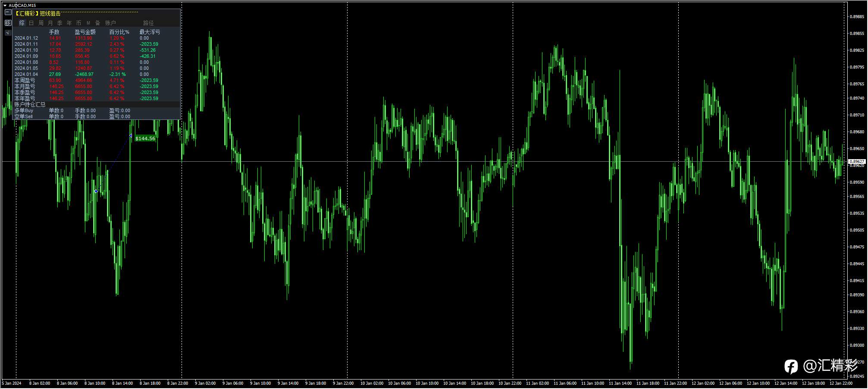Click the -426.31 max drawdown value

148,56
